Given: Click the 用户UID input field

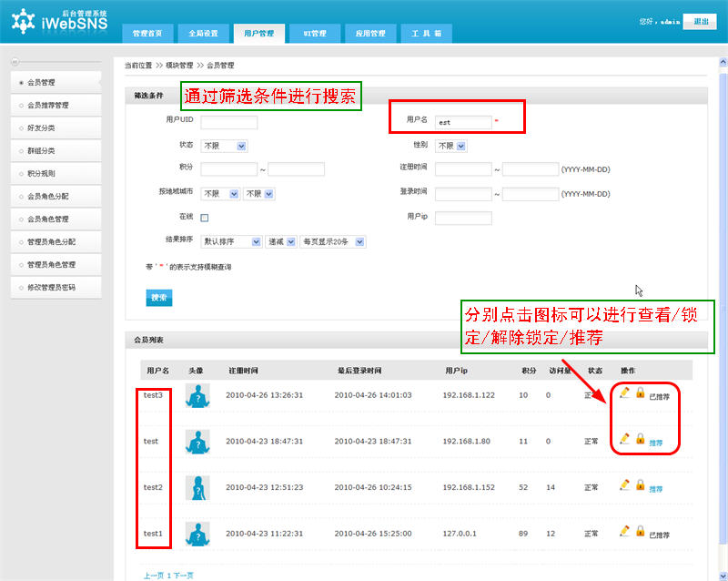Looking at the screenshot, I should click(229, 122).
